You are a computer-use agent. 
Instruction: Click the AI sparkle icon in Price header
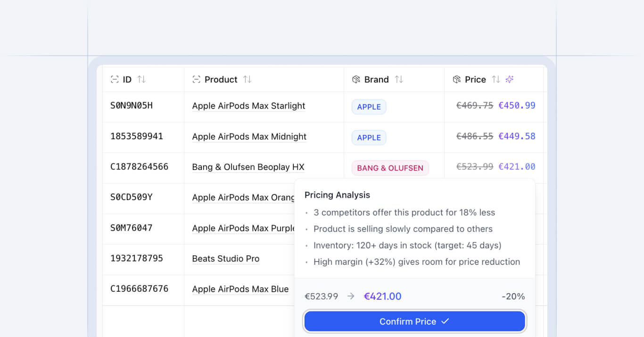coord(509,80)
